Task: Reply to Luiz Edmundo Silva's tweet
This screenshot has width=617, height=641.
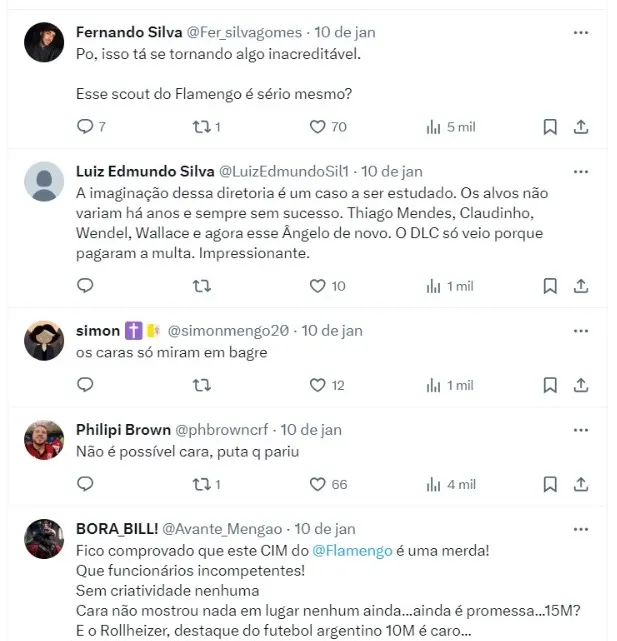Action: 85,286
